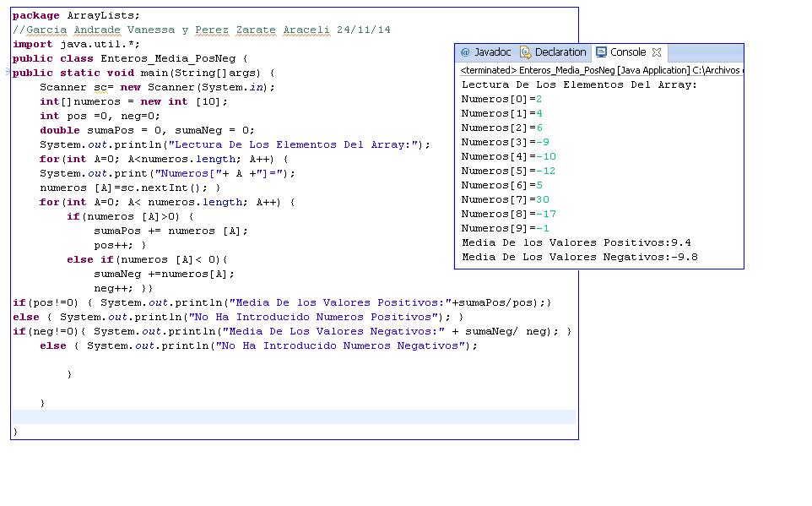The image size is (812, 506).
Task: Click the 'numeros [A]=sc.nextInt();' line
Action: (x=130, y=188)
